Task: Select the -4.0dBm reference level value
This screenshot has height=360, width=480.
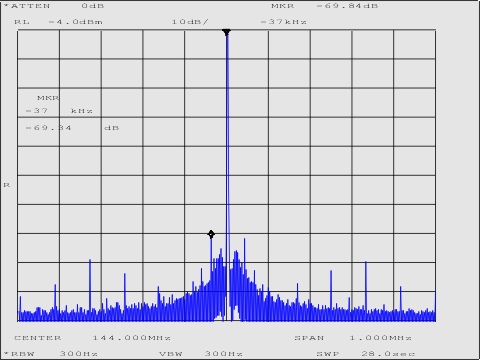Action: pos(75,22)
